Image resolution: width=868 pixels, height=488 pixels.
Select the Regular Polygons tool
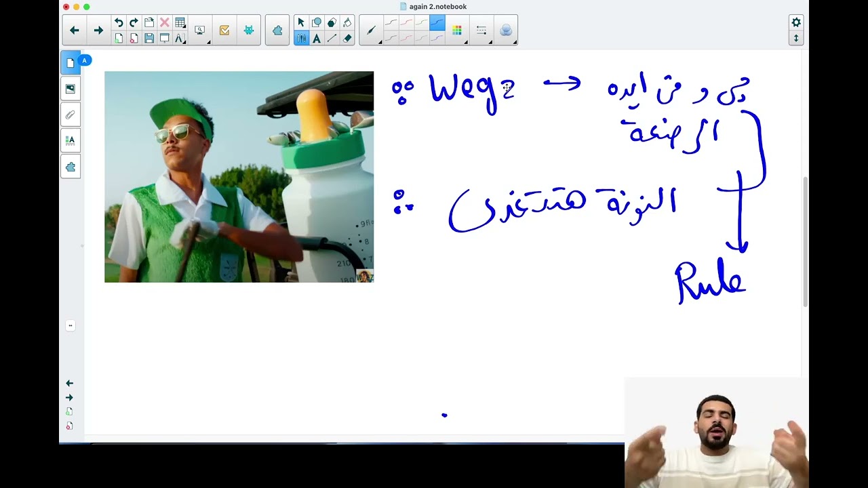pyautogui.click(x=332, y=22)
